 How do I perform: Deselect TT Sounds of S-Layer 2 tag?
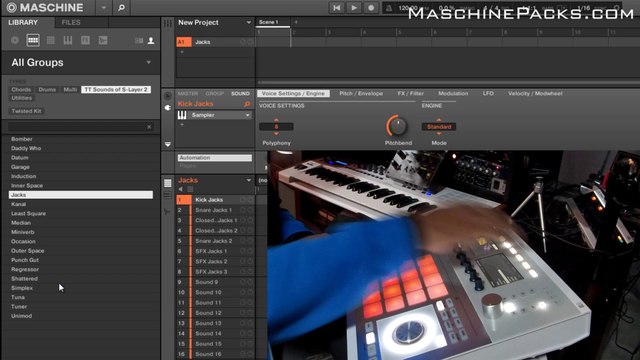click(116, 89)
